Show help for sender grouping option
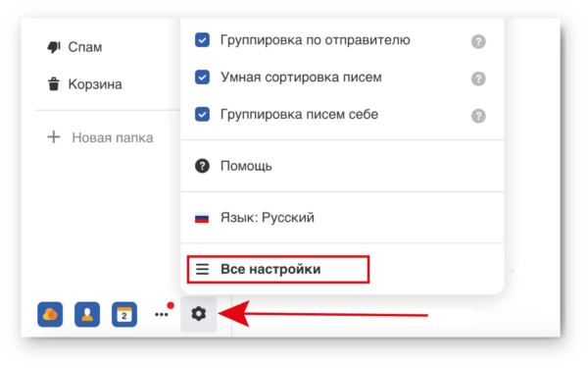Image resolution: width=588 pixels, height=368 pixels. pyautogui.click(x=478, y=41)
